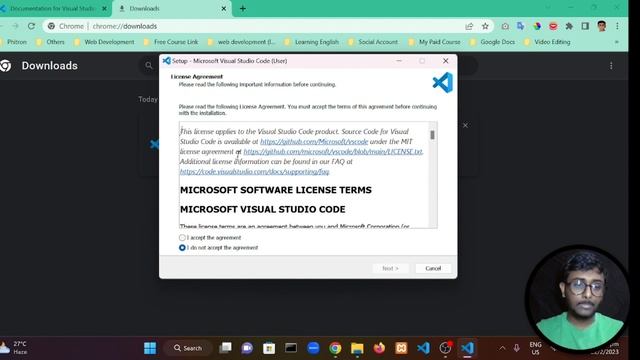Image resolution: width=640 pixels, height=360 pixels.
Task: Open File Explorer from taskbar
Action: click(x=357, y=348)
